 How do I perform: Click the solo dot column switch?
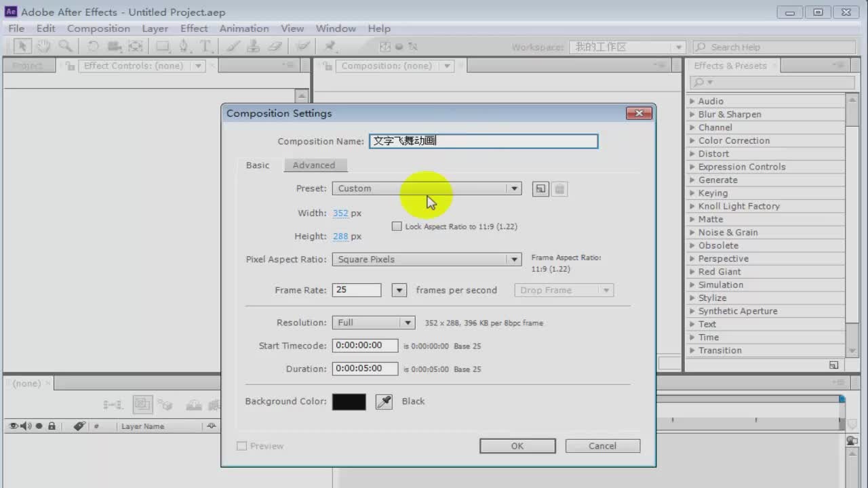click(x=39, y=426)
